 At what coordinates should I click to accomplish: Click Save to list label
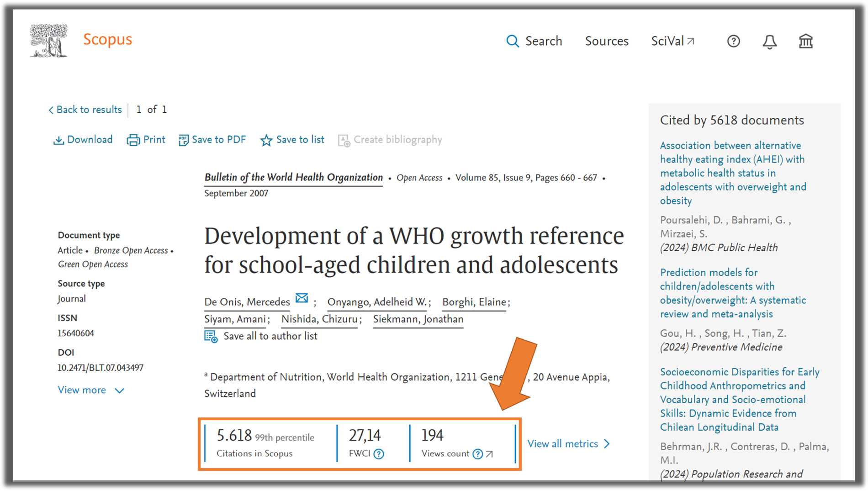pyautogui.click(x=300, y=140)
